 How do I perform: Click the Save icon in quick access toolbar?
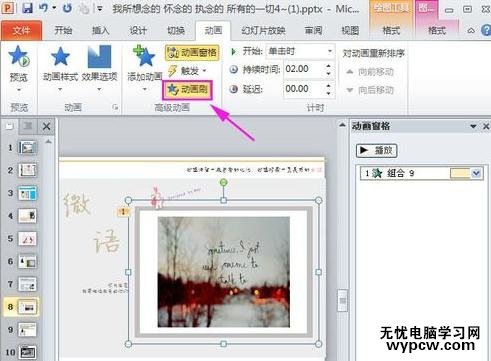pyautogui.click(x=27, y=8)
